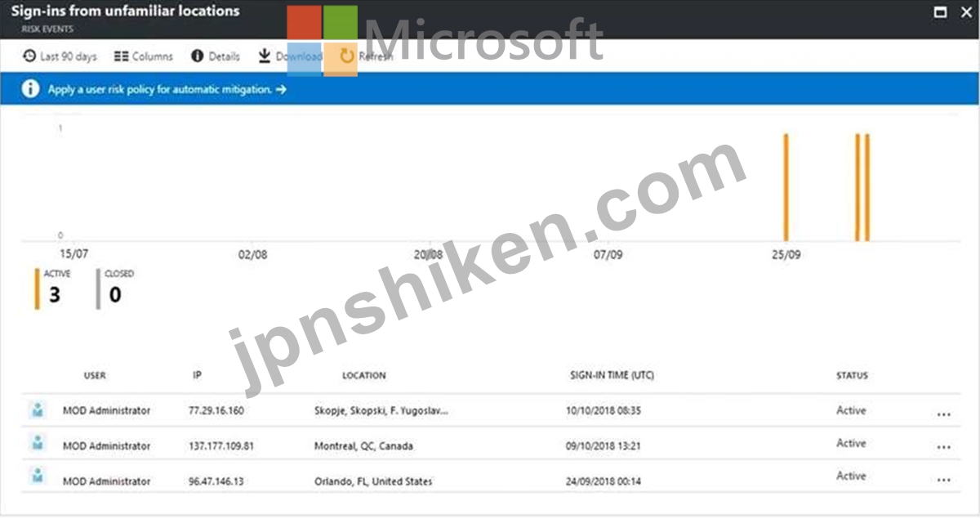This screenshot has height=519, width=980.
Task: Click the sign-in time 24/09/2018 00:14
Action: [x=603, y=481]
